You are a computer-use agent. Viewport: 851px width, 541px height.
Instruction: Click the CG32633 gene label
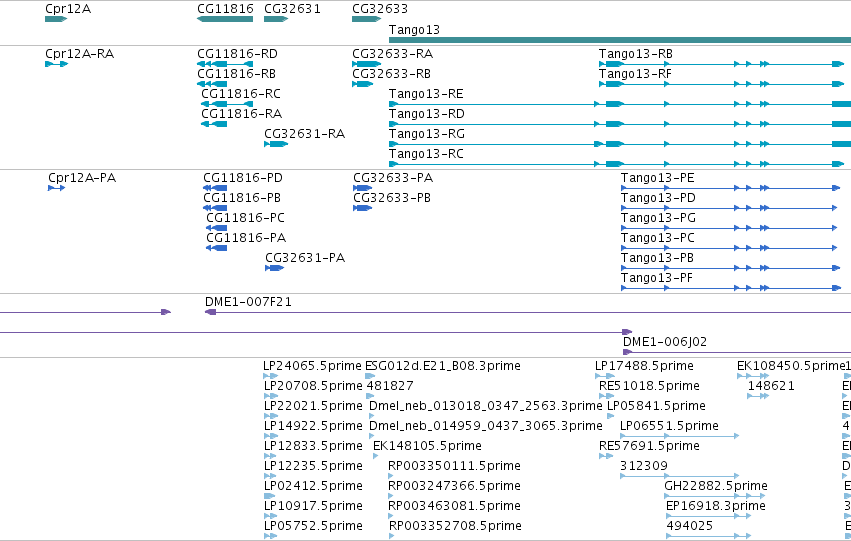pyautogui.click(x=380, y=9)
